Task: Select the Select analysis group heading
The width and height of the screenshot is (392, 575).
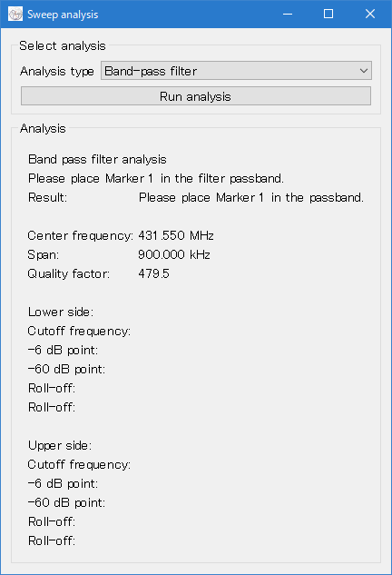Action: (63, 45)
